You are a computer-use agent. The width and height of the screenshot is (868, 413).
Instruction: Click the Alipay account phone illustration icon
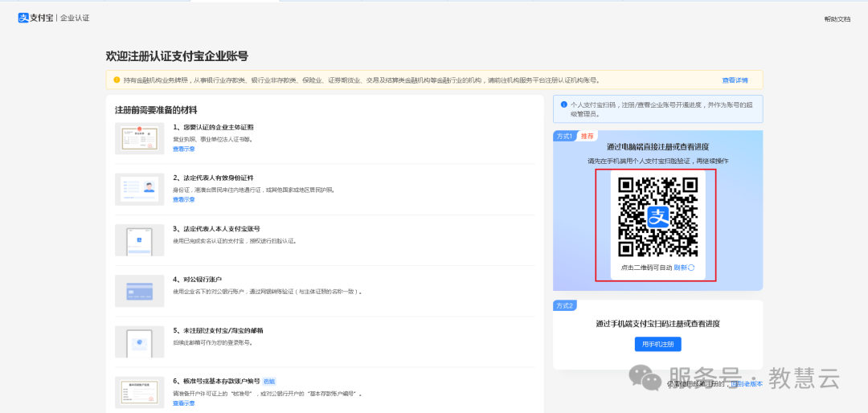click(x=139, y=239)
